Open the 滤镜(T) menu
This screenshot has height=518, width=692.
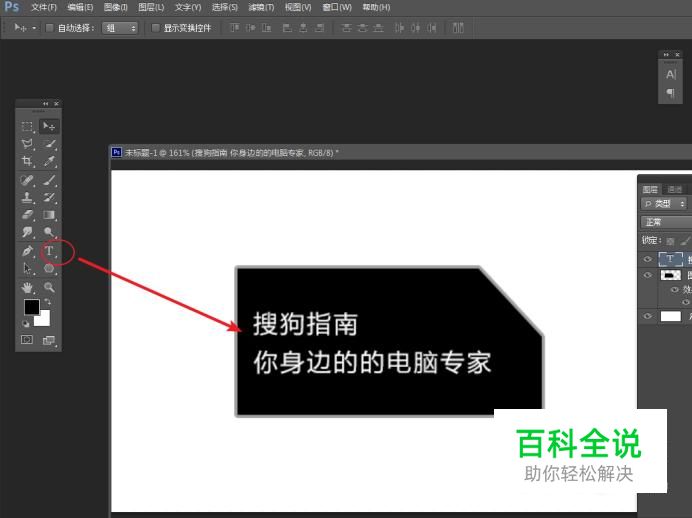coord(261,8)
